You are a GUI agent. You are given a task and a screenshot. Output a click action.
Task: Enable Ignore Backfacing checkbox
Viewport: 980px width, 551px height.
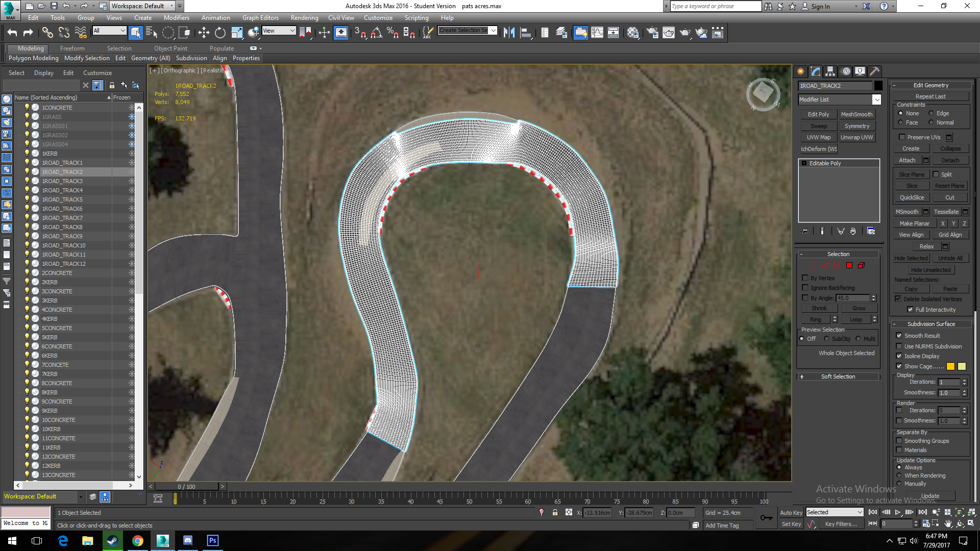pos(805,288)
